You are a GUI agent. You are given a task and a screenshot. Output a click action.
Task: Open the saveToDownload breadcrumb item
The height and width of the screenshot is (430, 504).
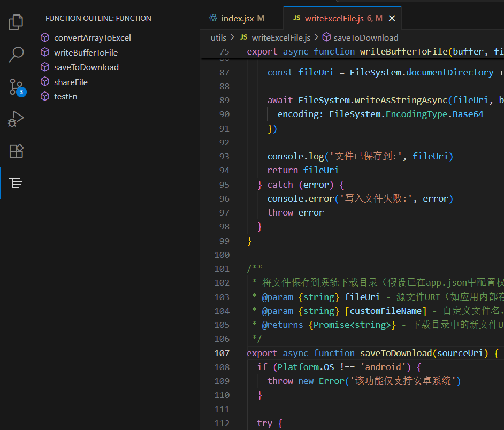(366, 37)
